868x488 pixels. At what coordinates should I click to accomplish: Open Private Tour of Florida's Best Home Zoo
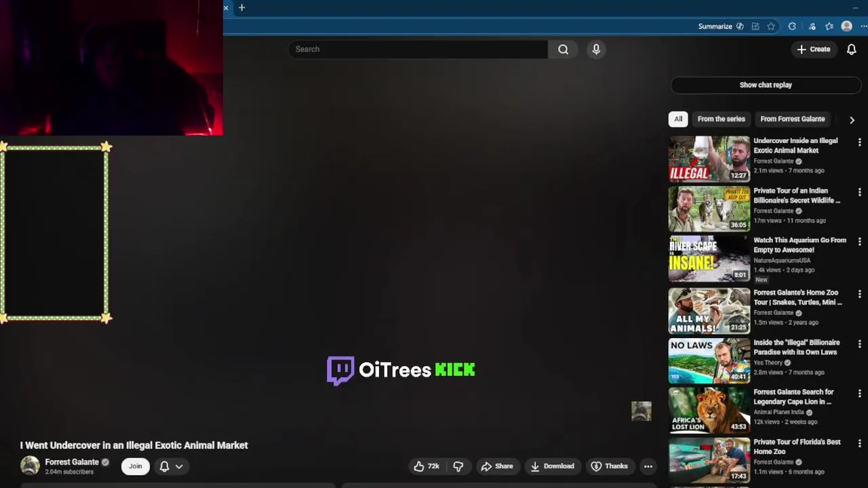point(797,446)
